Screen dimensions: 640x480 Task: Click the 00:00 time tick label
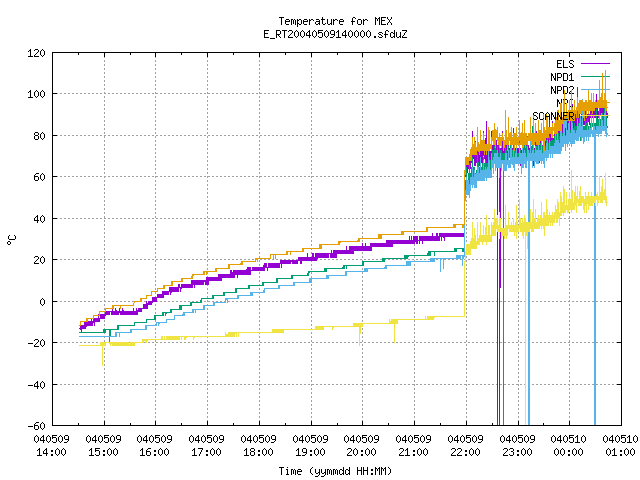[568, 452]
